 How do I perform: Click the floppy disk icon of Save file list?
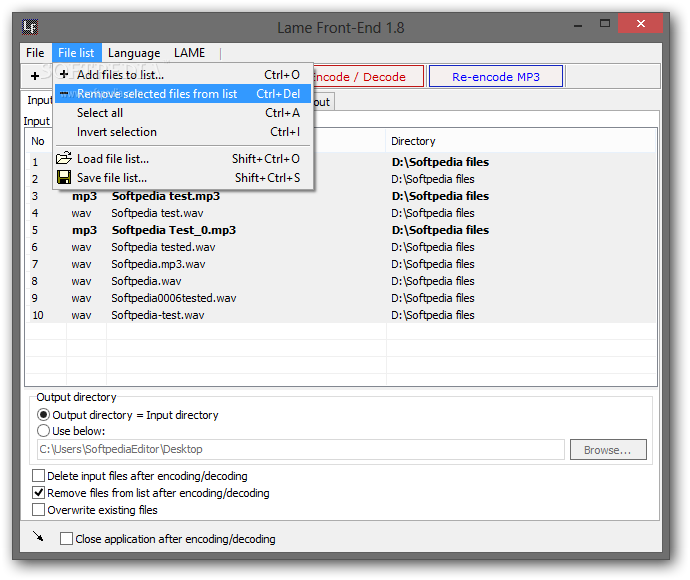pyautogui.click(x=64, y=177)
